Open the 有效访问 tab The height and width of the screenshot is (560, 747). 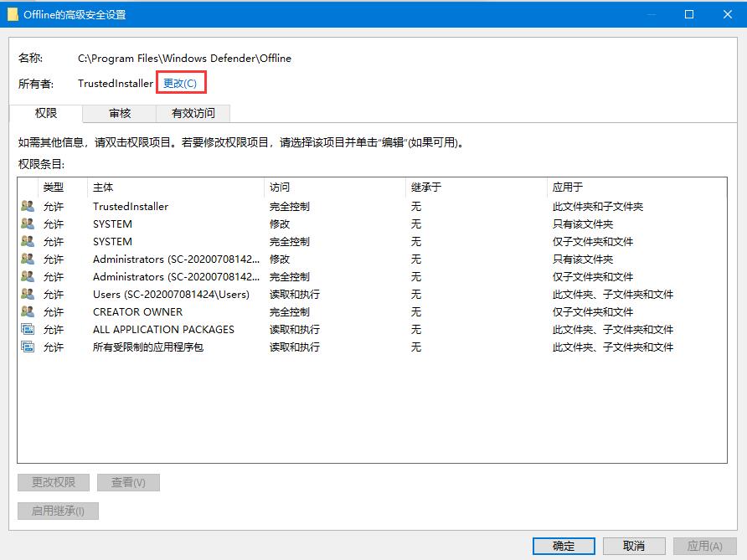click(193, 113)
